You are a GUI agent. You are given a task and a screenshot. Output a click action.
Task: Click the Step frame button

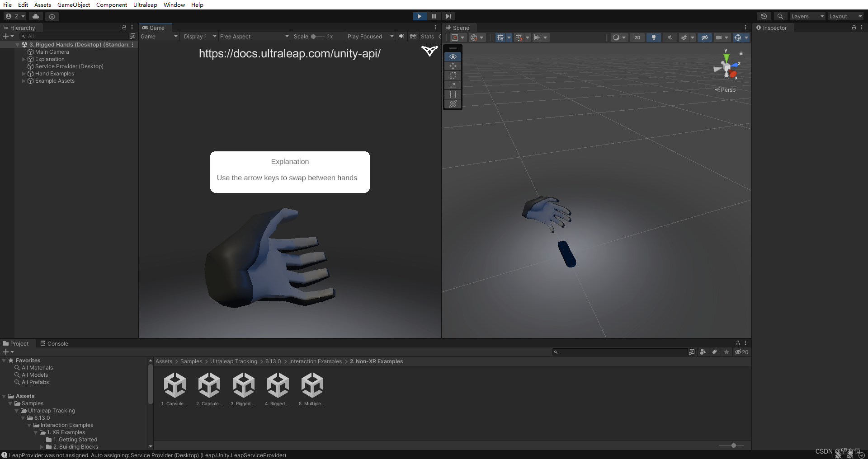(x=448, y=16)
